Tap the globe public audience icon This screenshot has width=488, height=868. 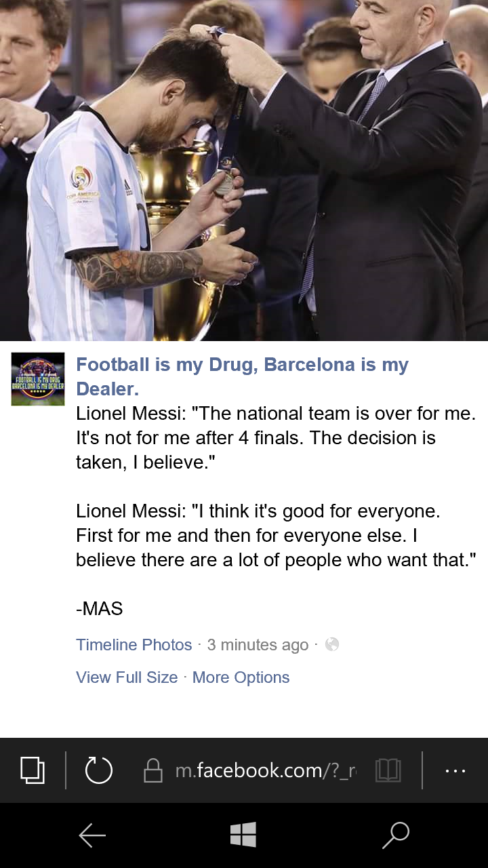coord(332,644)
